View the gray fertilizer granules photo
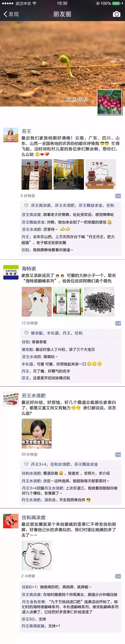This screenshot has width=125, height=644. 99,302
